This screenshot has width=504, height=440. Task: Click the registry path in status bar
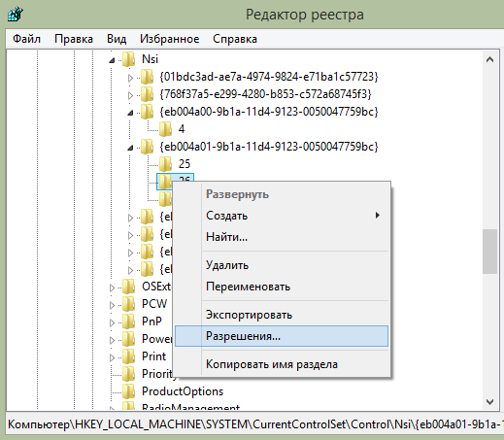coord(255,424)
